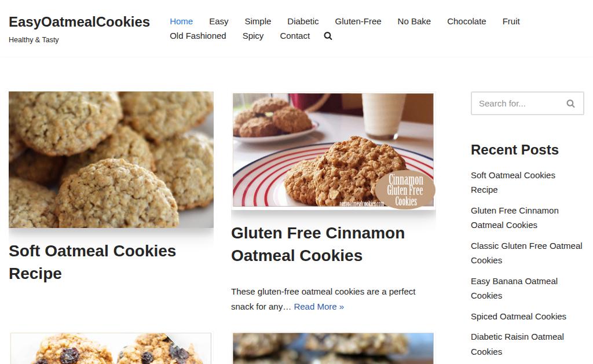Open the navigation bar search icon

pos(328,36)
